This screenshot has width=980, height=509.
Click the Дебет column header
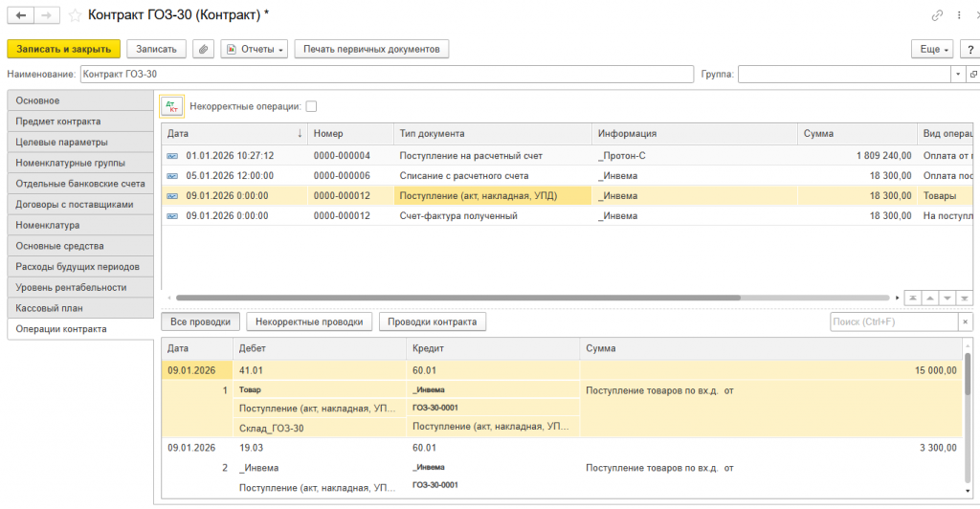[x=320, y=348]
